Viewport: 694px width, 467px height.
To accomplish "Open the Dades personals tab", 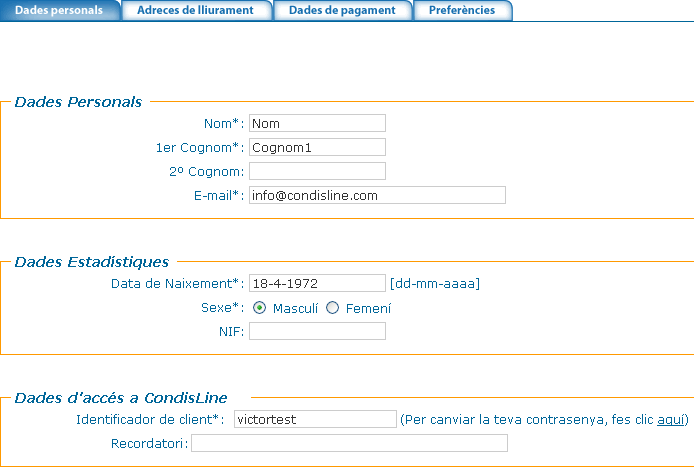I will coord(60,10).
